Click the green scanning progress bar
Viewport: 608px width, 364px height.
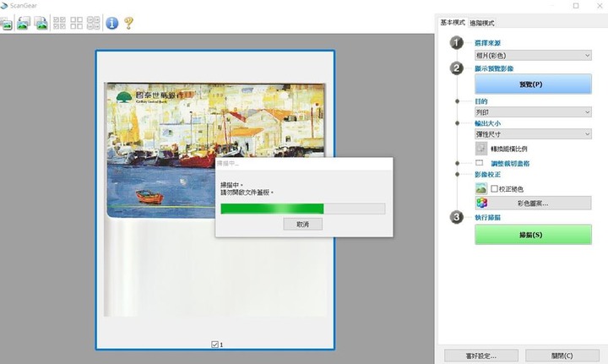[303, 209]
